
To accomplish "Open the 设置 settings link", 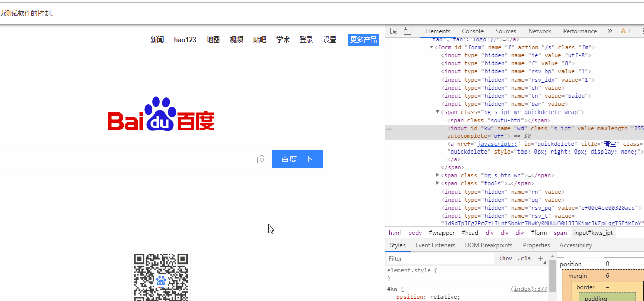I will coord(330,40).
